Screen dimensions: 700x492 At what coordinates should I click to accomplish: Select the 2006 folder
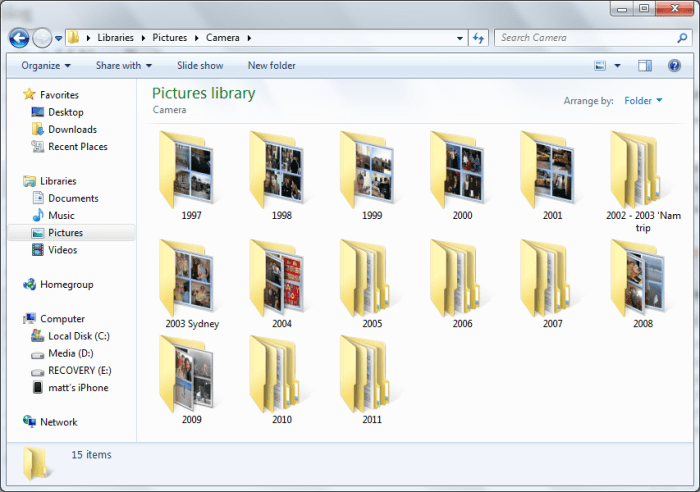pyautogui.click(x=462, y=284)
